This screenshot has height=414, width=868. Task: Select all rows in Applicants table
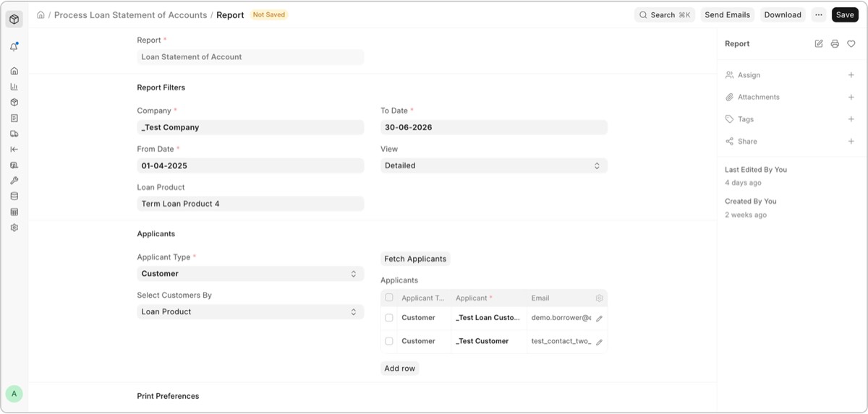coord(389,298)
